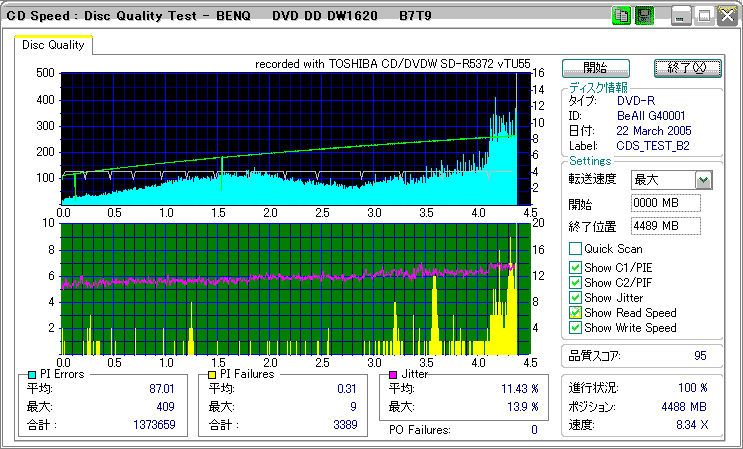743x449 pixels.
Task: Click the cyan PI Errors legend square
Action: (31, 374)
